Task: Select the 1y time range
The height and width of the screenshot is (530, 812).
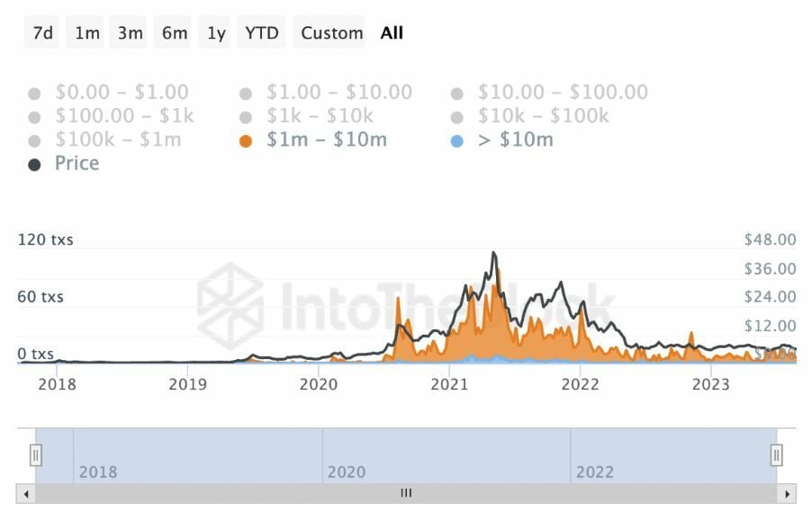Action: pyautogui.click(x=217, y=33)
